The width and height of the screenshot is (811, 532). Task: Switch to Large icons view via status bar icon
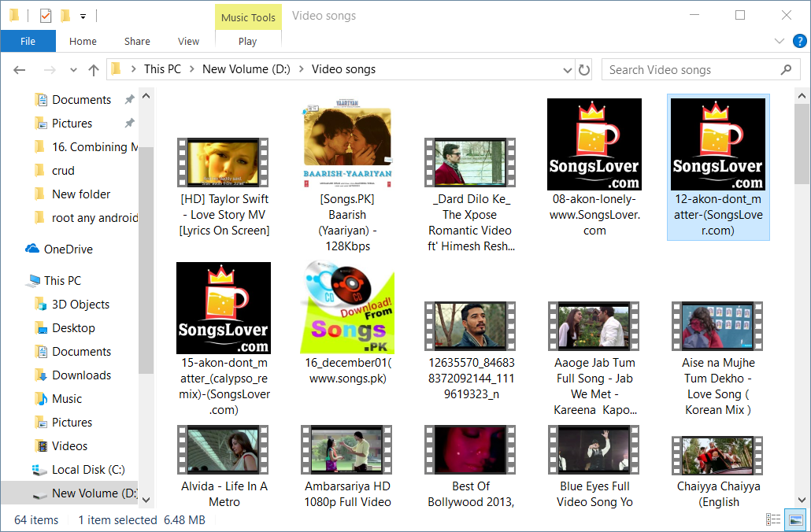(795, 520)
